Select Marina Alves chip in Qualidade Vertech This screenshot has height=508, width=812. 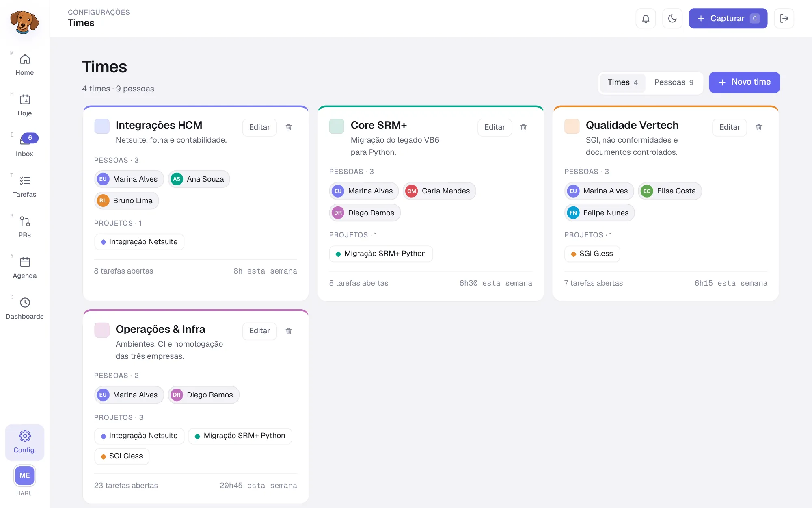pyautogui.click(x=599, y=191)
